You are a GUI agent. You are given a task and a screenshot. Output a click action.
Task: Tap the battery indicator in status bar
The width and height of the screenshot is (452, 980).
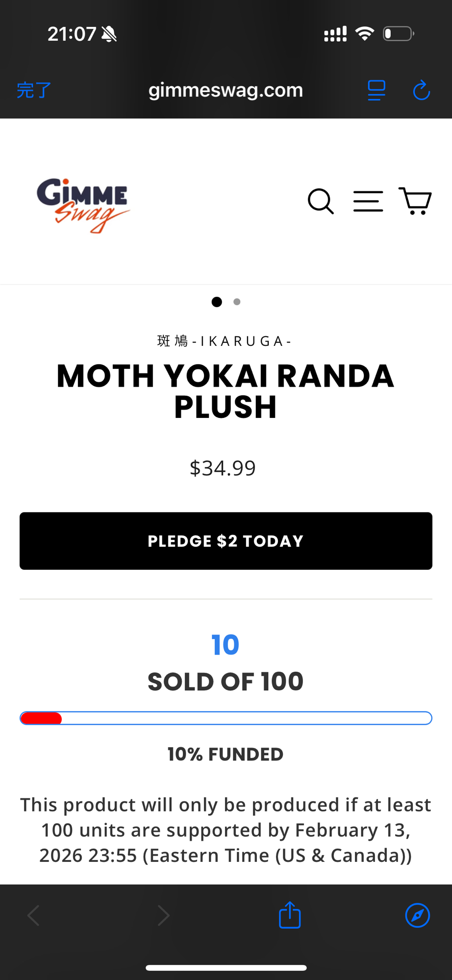(x=399, y=34)
